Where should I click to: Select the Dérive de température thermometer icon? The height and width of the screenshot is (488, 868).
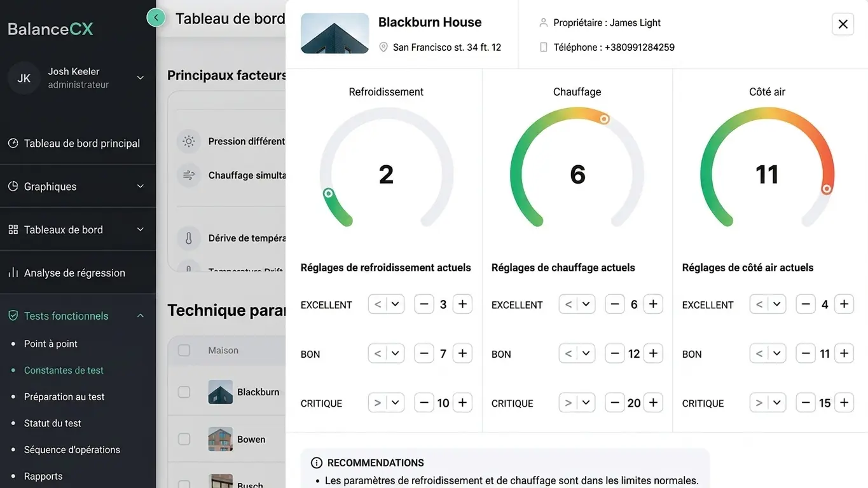(x=188, y=238)
